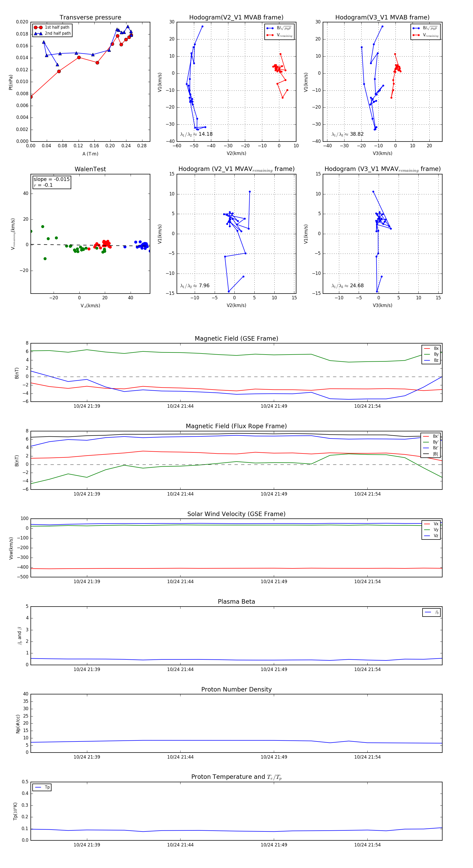The height and width of the screenshot is (868, 473).
Task: Select the "Bx'" legend entry
Action: pyautogui.click(x=431, y=436)
